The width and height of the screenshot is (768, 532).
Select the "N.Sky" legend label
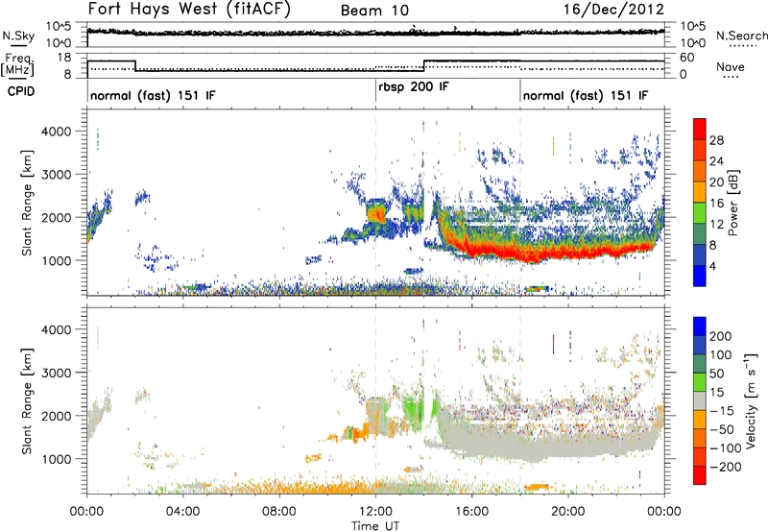point(18,36)
